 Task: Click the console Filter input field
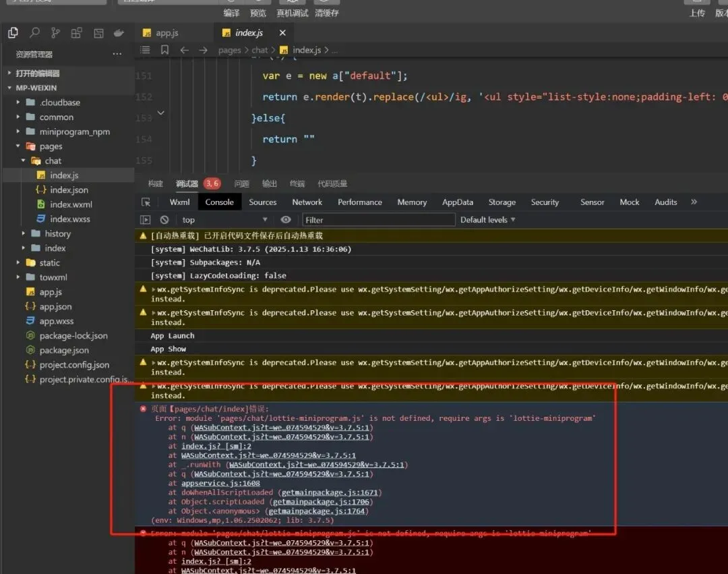click(x=378, y=220)
